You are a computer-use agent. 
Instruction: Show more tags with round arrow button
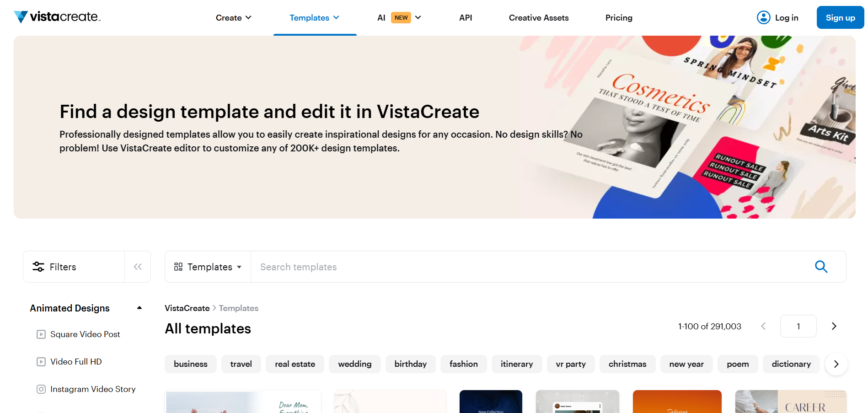(x=836, y=364)
